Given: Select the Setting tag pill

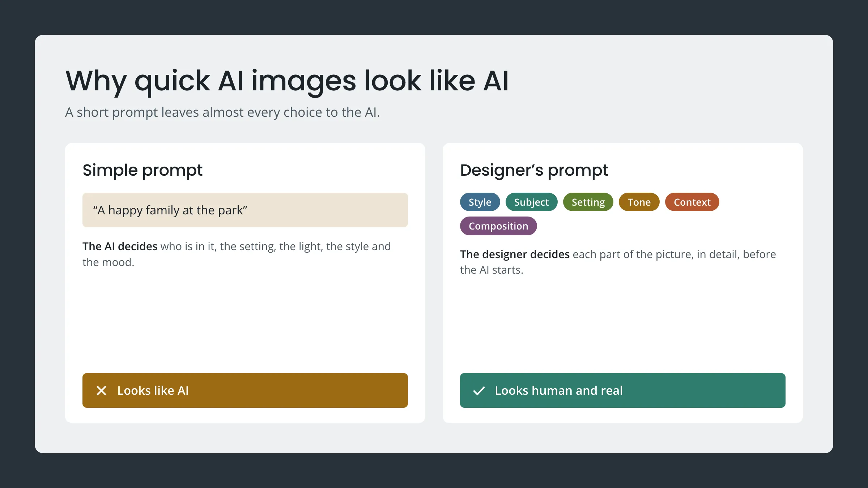Looking at the screenshot, I should (588, 202).
